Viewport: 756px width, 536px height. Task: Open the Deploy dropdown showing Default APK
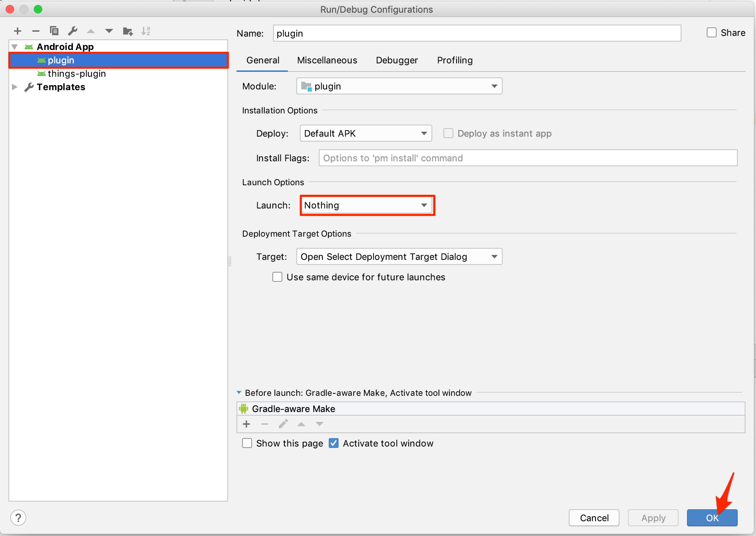click(x=365, y=133)
